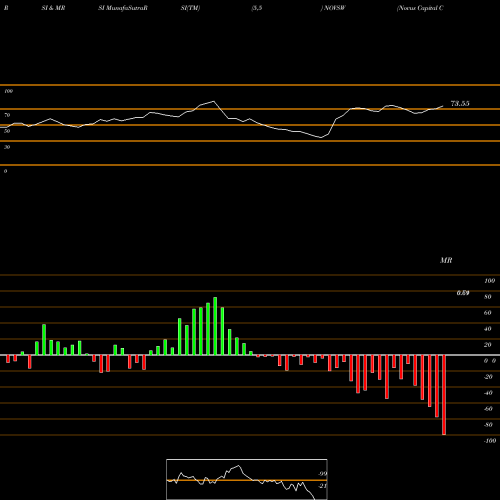Click the Novus Capital header text
Screen dimensions: 500x500
pos(420,8)
